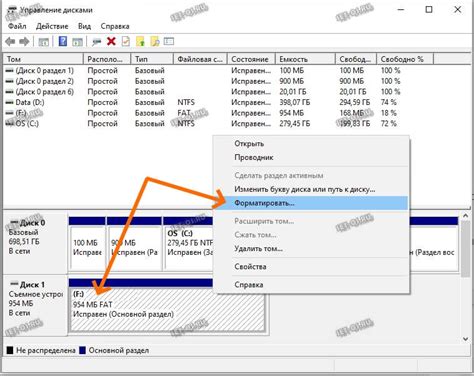Sort by the Том column header
Screen dimensions: 474x376
click(43, 59)
